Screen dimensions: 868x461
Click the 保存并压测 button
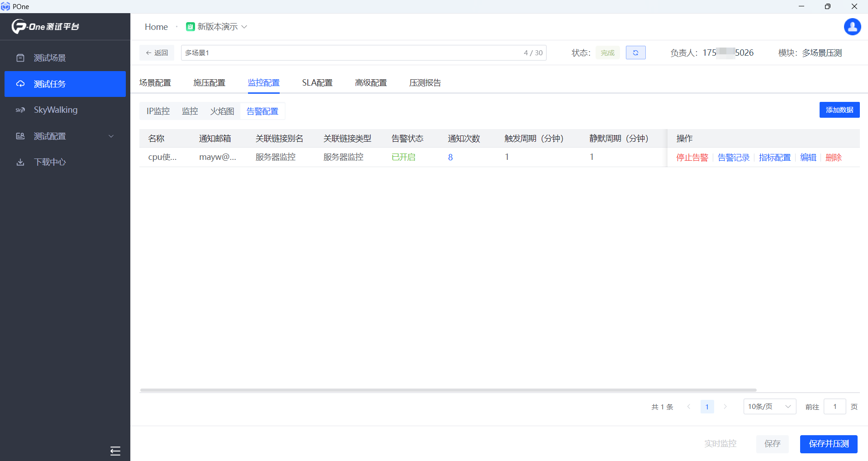click(828, 444)
